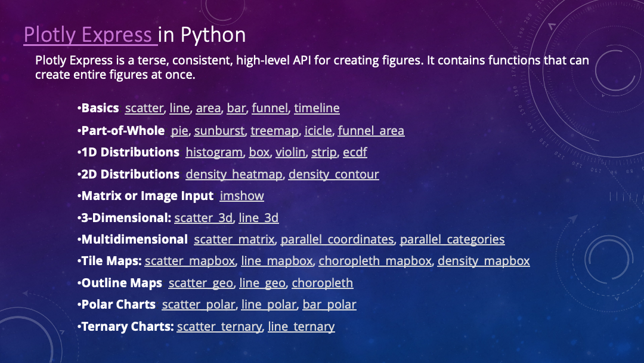This screenshot has width=644, height=363.
Task: Open the bar_polar link
Action: (329, 304)
